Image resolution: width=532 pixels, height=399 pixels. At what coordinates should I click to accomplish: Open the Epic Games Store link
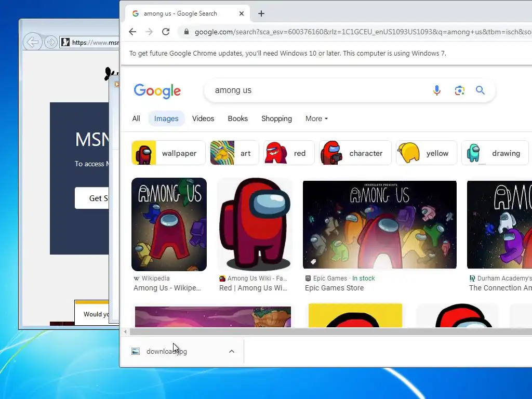[334, 288]
